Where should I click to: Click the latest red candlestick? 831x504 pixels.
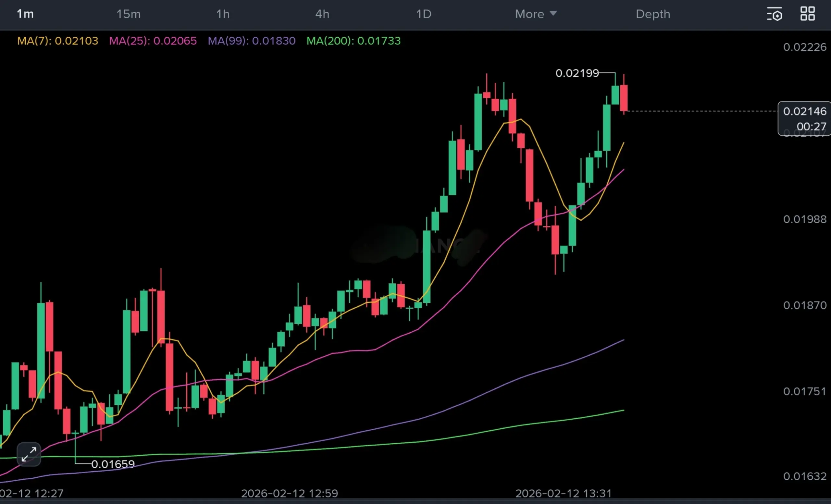click(x=624, y=98)
